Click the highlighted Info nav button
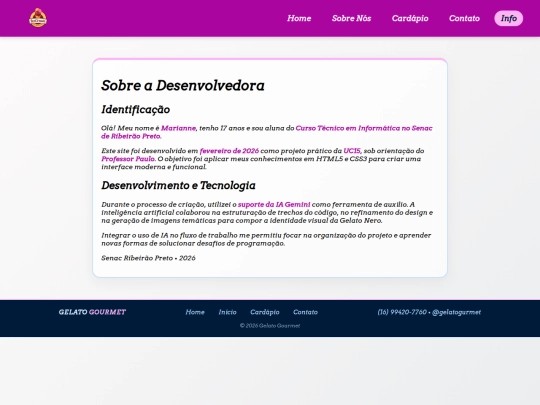 click(509, 18)
